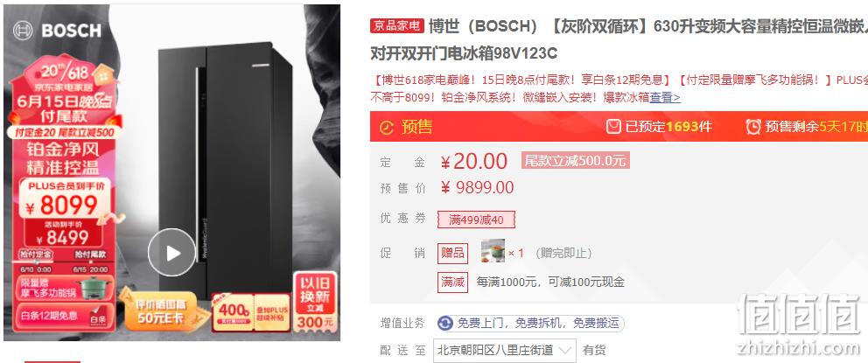
Task: Expand the 北京朝阳区八里庄街道 delivery dropdown
Action: click(x=504, y=350)
